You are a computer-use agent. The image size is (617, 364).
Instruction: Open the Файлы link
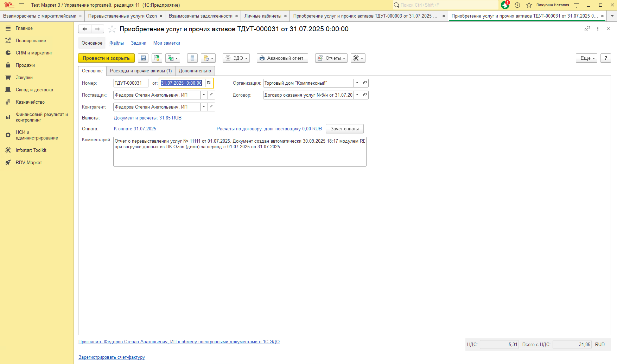116,43
